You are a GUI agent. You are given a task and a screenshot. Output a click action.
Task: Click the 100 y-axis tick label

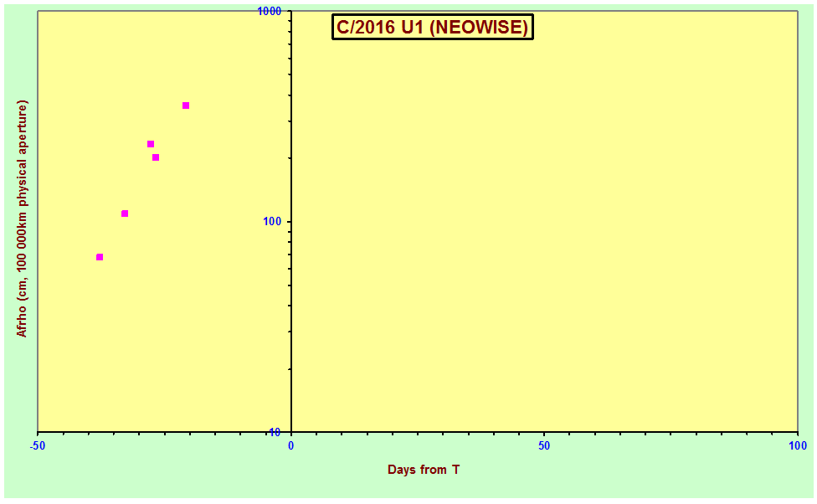pyautogui.click(x=272, y=222)
